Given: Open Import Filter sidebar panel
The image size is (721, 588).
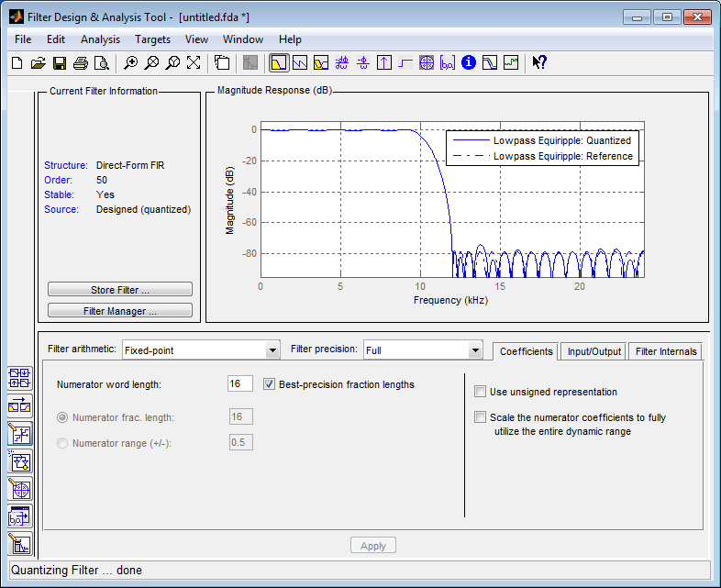Looking at the screenshot, I should tap(20, 516).
